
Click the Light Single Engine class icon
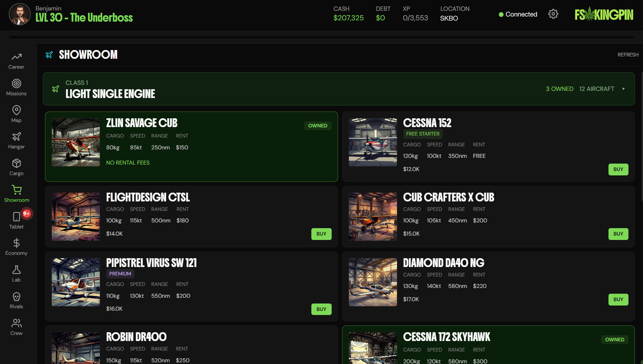[56, 89]
